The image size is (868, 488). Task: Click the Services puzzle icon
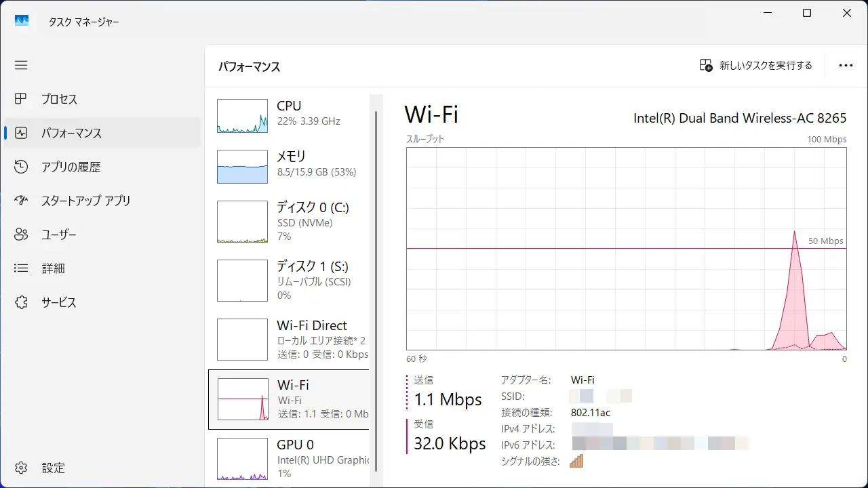click(21, 302)
